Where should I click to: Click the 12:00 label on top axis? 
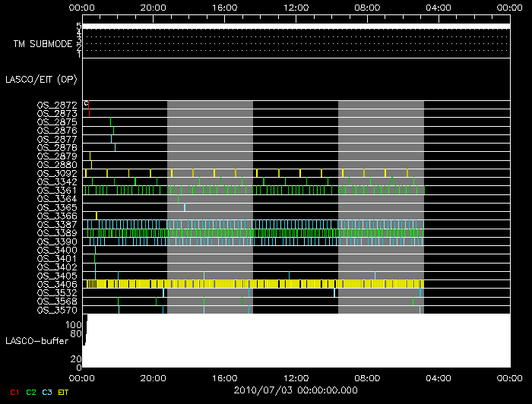tap(296, 8)
